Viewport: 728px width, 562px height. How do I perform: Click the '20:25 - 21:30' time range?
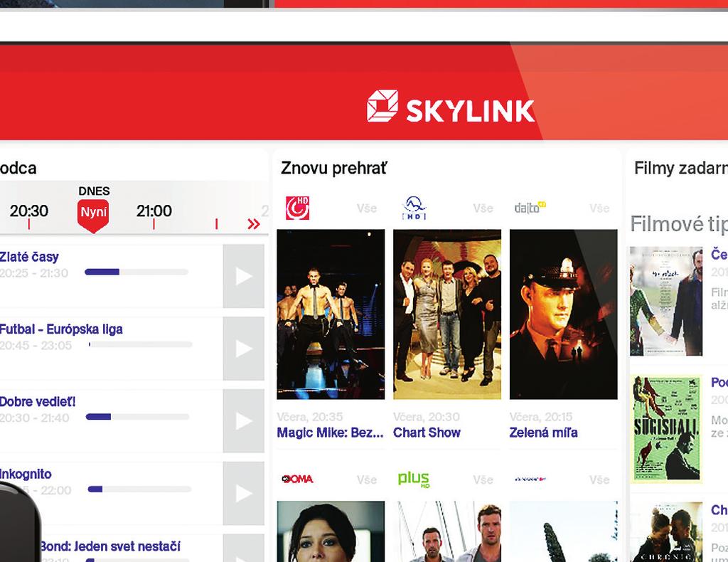(34, 273)
